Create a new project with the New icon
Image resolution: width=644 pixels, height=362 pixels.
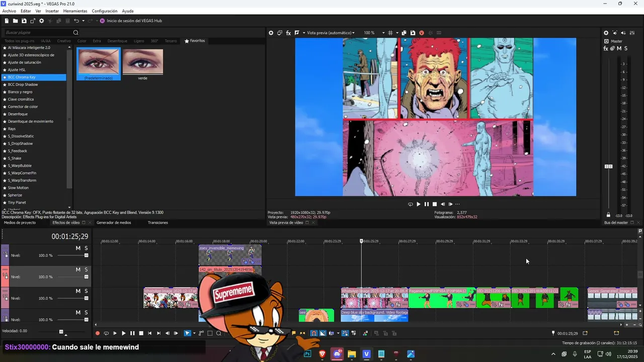coord(7,21)
